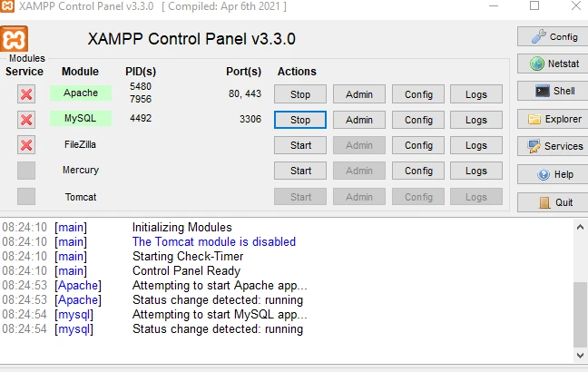Open the Shell terminal icon
Viewport: 588px width, 372px height.
[x=542, y=92]
